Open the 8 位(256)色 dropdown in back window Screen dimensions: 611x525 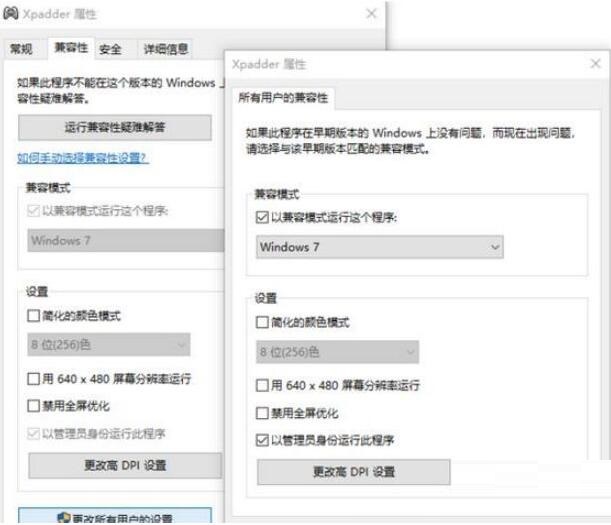click(109, 345)
